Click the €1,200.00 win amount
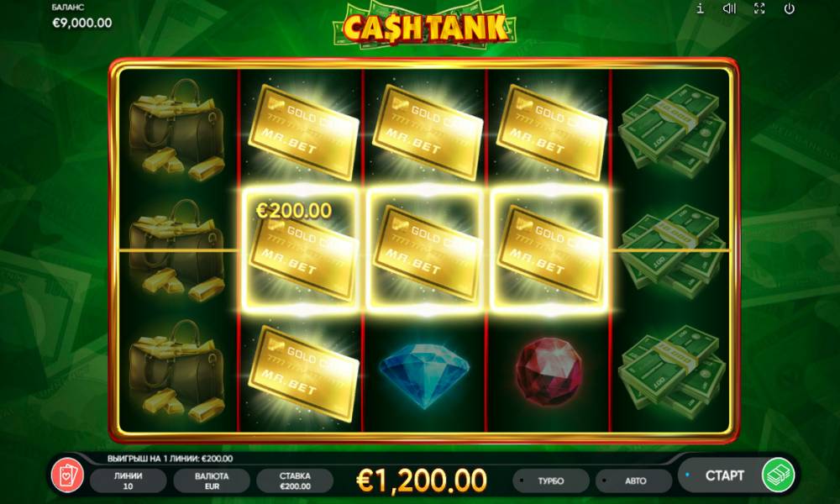 422,480
